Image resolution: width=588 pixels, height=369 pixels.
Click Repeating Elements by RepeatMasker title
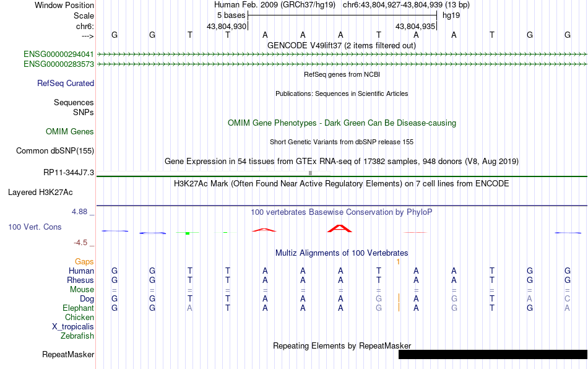[x=342, y=345]
